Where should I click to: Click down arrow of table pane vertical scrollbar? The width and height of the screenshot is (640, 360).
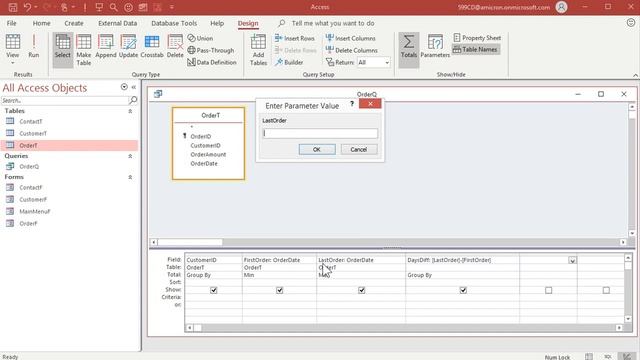(632, 233)
